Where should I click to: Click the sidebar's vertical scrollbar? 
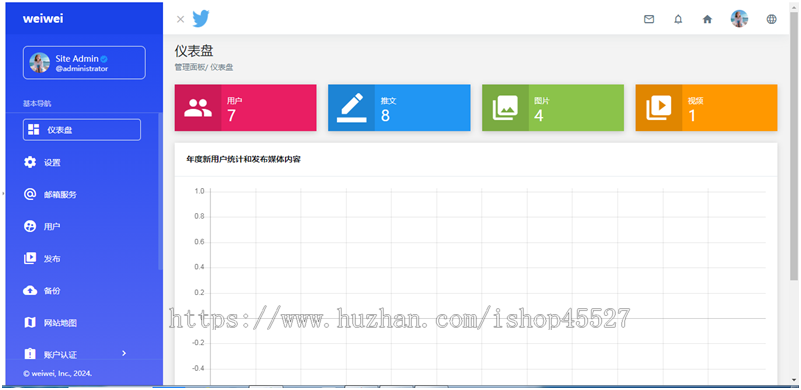[160, 192]
